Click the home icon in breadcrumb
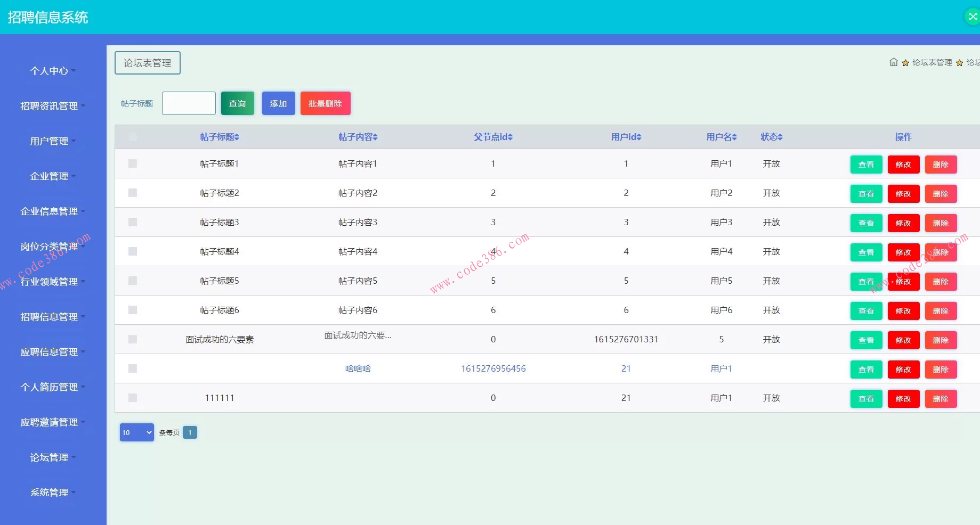The width and height of the screenshot is (980, 525). click(893, 62)
